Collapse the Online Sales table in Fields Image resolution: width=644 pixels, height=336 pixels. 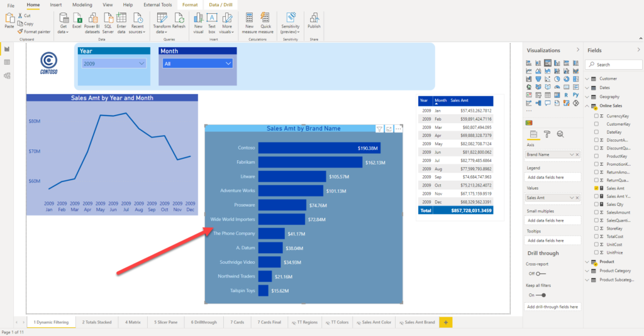click(587, 106)
